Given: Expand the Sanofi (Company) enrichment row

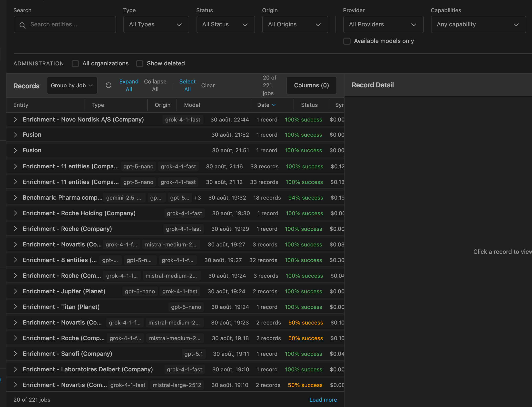Looking at the screenshot, I should click(15, 354).
